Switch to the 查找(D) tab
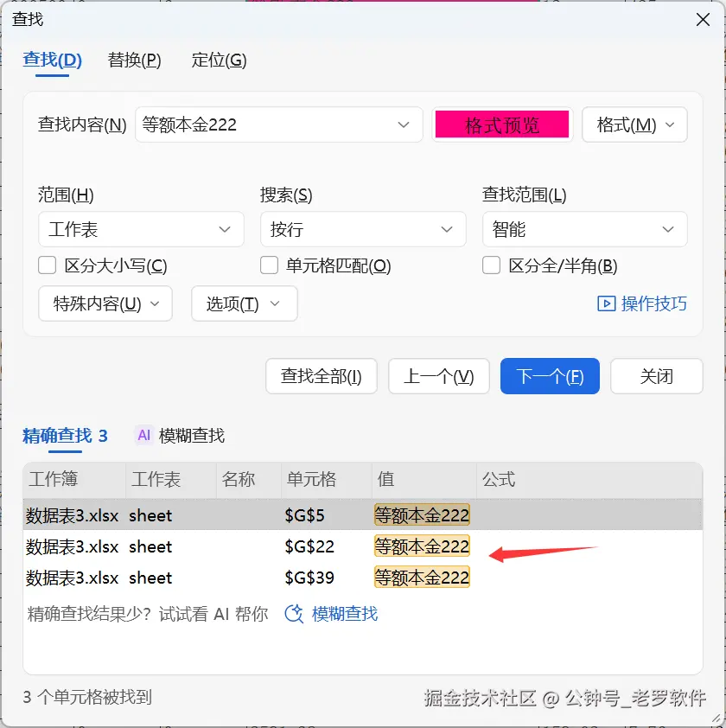Image resolution: width=726 pixels, height=728 pixels. pyautogui.click(x=52, y=60)
